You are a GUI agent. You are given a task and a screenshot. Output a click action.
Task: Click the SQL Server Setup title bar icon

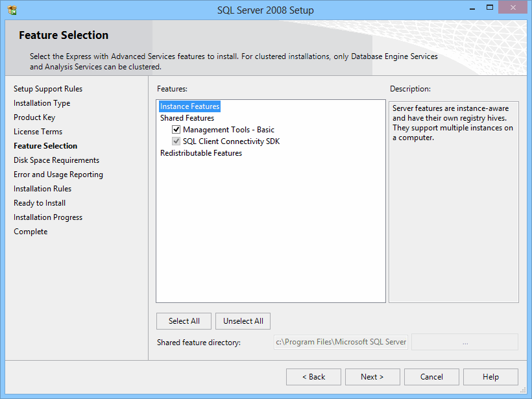12,10
